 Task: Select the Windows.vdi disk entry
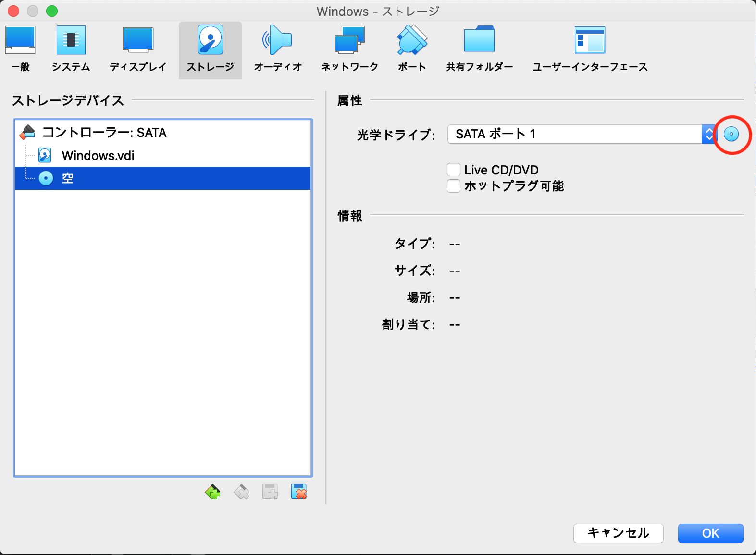coord(163,155)
